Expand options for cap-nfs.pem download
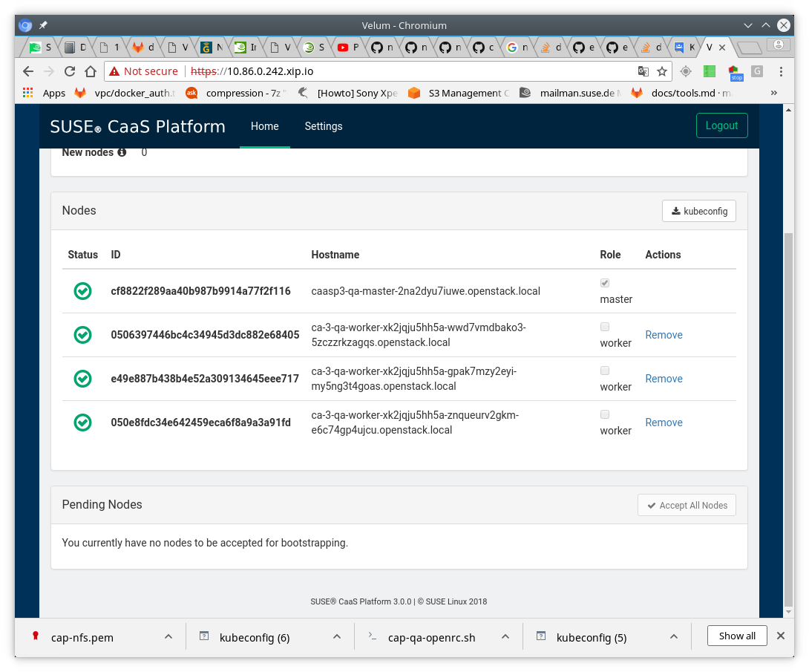Screen dimensions: 809x672 pyautogui.click(x=168, y=637)
